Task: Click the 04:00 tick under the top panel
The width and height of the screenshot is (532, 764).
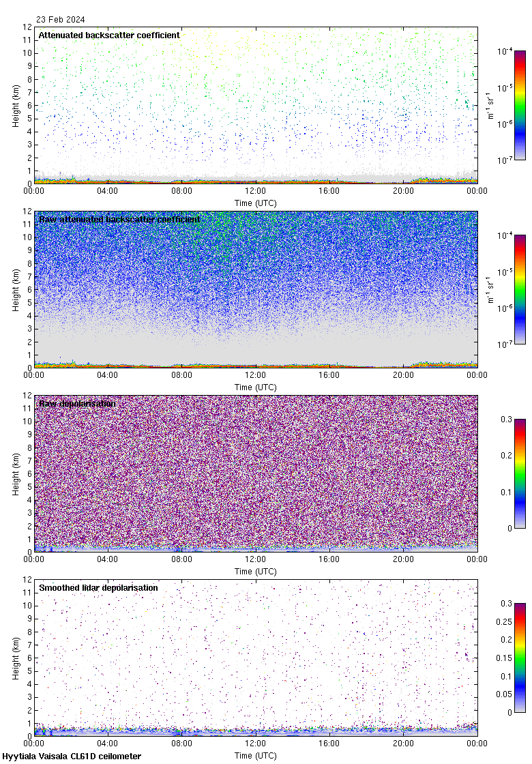Action: (108, 192)
